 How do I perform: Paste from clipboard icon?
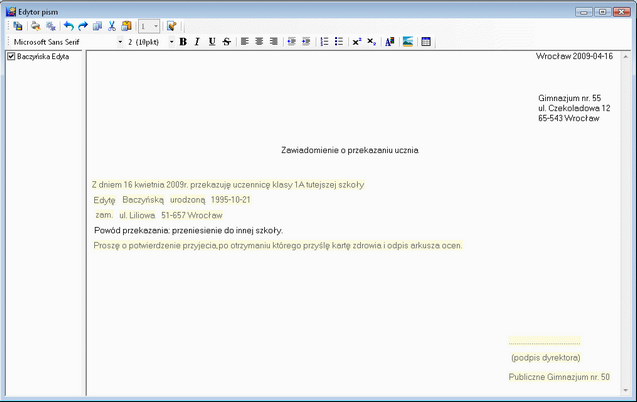(x=126, y=26)
